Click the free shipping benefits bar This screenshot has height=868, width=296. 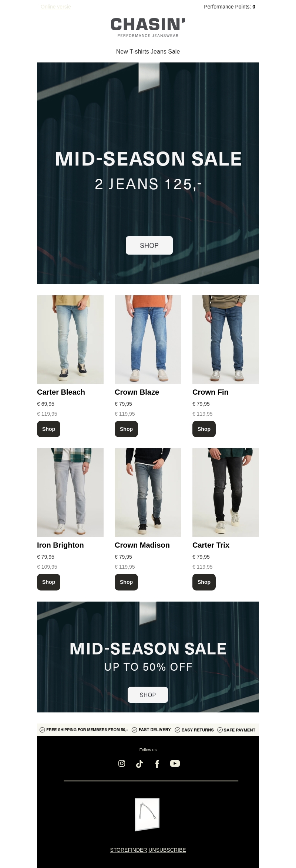pos(148,730)
